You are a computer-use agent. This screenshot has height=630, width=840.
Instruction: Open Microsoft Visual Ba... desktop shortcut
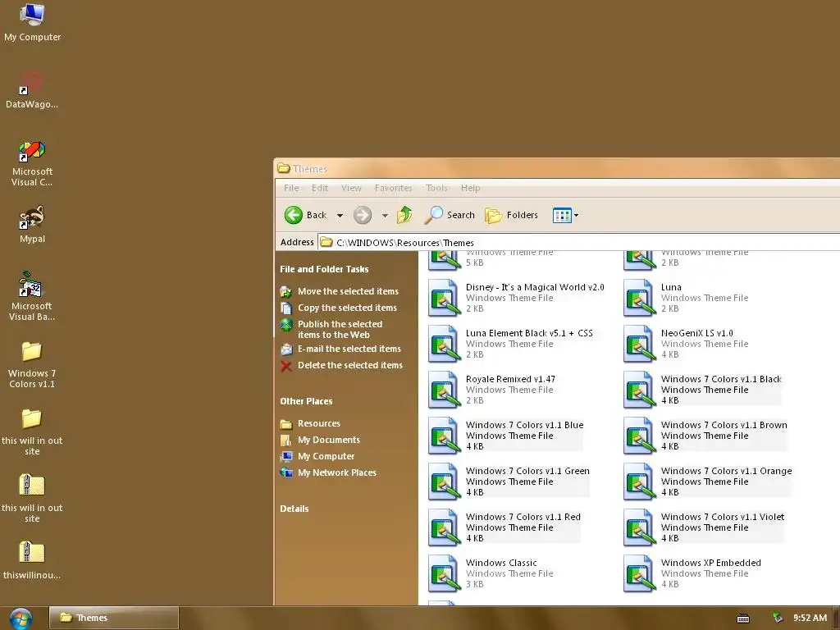[x=32, y=295]
